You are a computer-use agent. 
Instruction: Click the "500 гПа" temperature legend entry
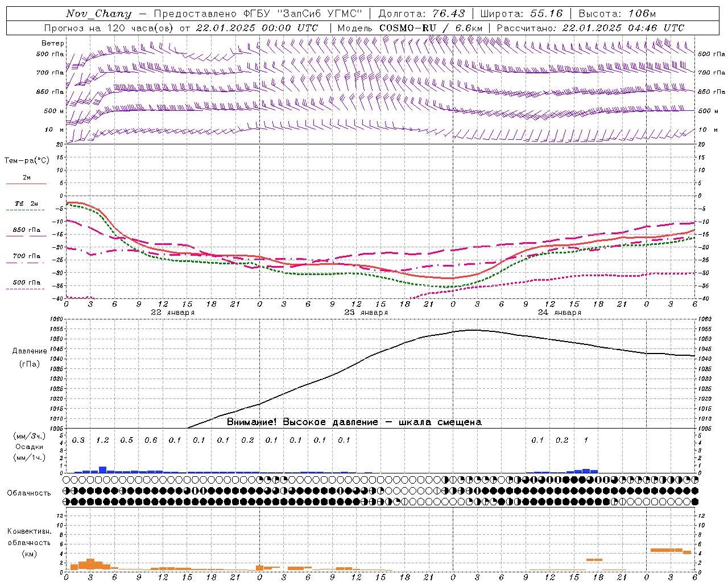[x=27, y=282]
